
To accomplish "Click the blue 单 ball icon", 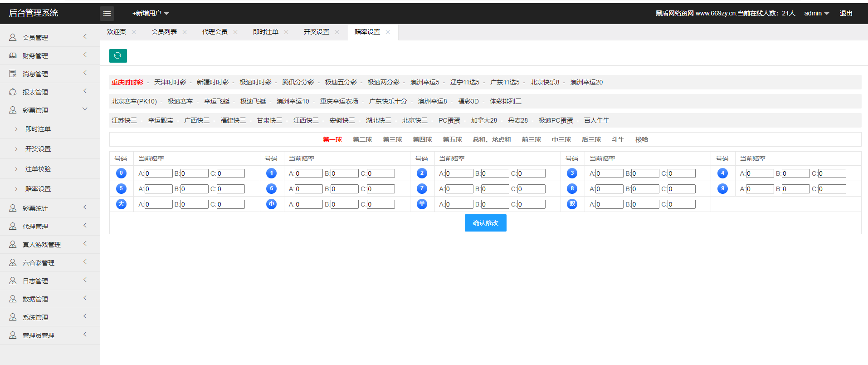I will coord(422,204).
